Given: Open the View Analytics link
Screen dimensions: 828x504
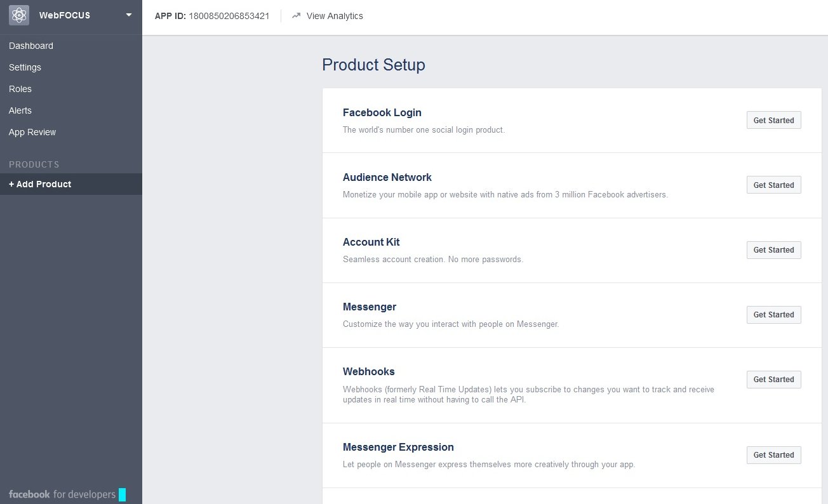Looking at the screenshot, I should tap(335, 16).
